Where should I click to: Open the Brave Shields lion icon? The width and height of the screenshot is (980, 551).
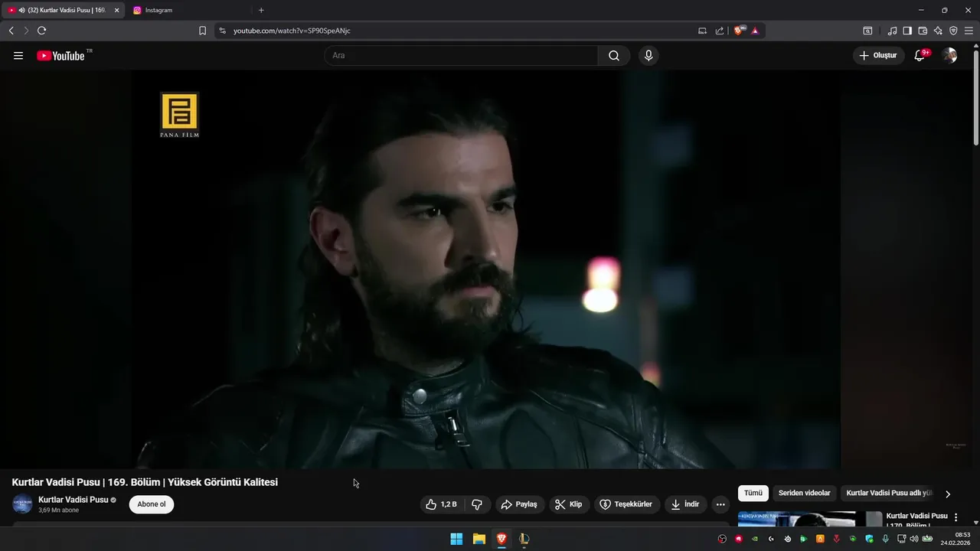740,31
